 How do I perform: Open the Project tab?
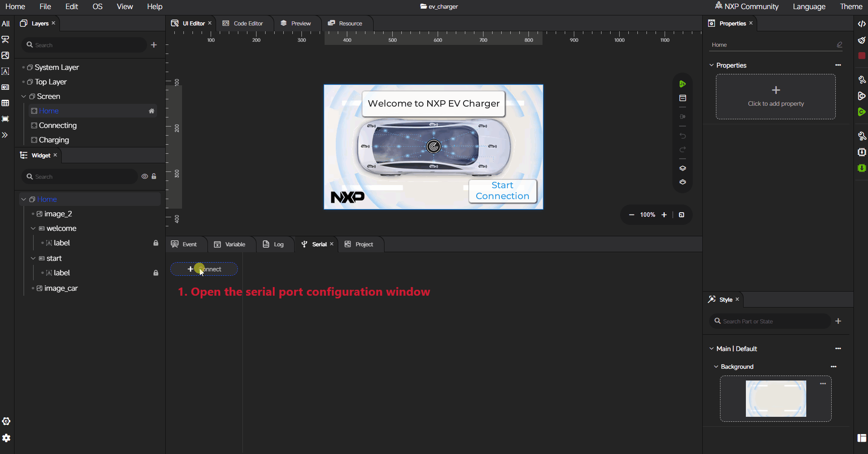coord(359,244)
